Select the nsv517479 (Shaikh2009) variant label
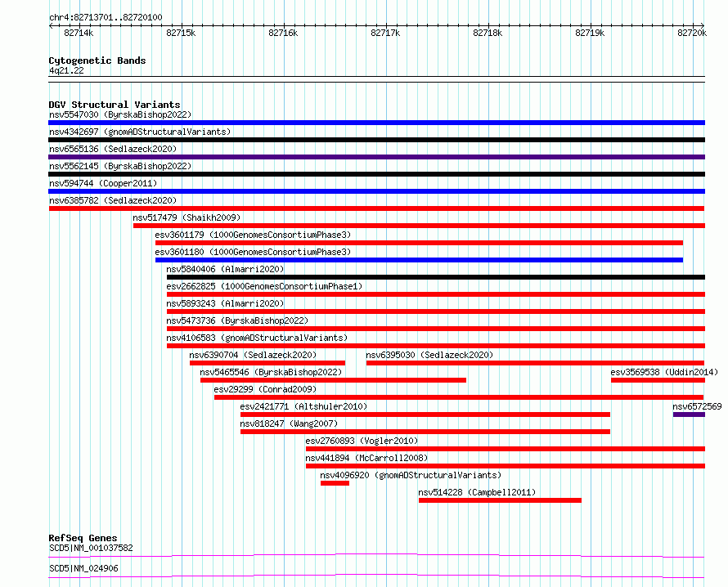The width and height of the screenshot is (728, 587). click(186, 217)
